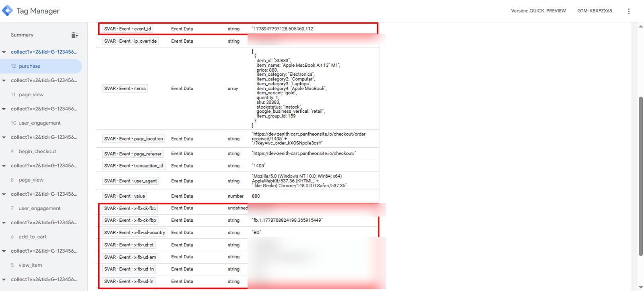Collapse the collect request above user_engagement 10
644x291 pixels.
click(4, 109)
